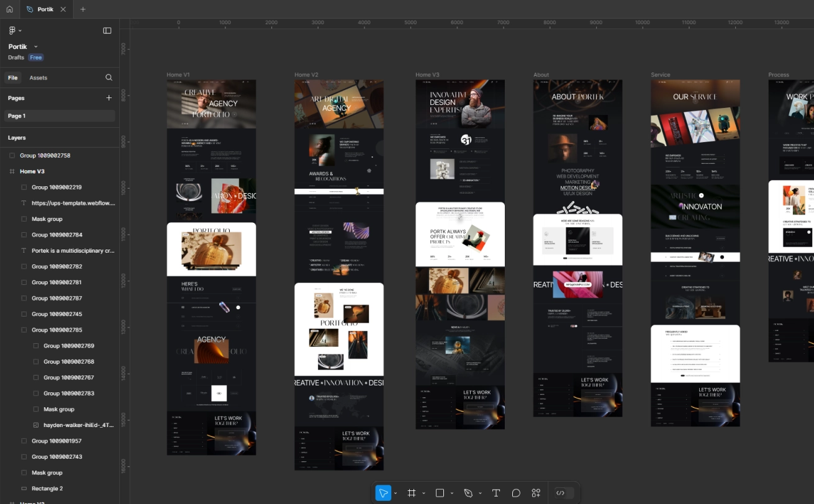This screenshot has width=814, height=504.
Task: Click the About frame label on canvas
Action: point(541,75)
